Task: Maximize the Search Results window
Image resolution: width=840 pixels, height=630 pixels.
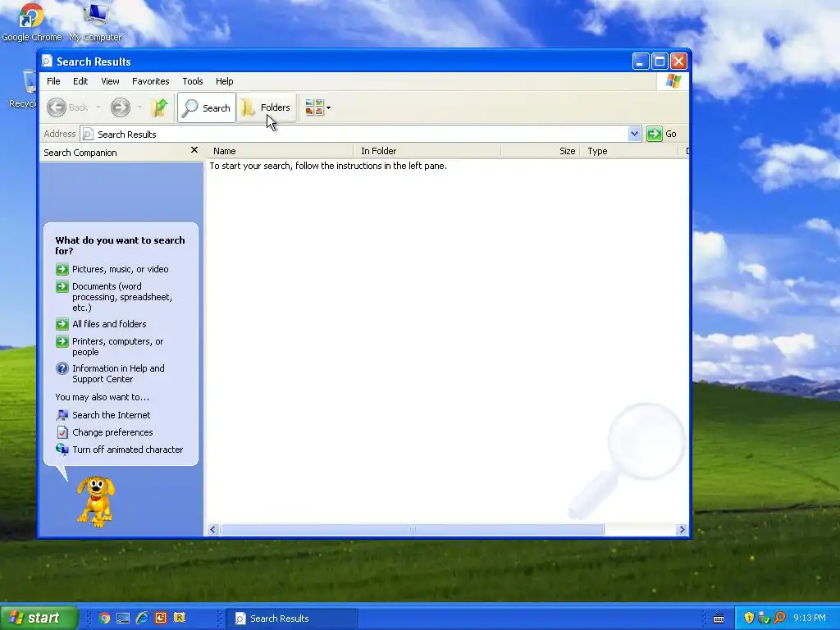Action: click(660, 61)
